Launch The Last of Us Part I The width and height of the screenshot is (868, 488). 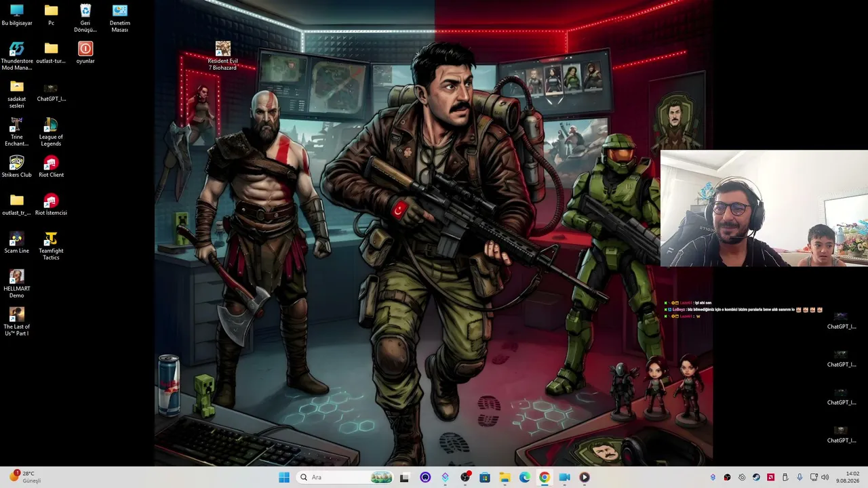17,322
